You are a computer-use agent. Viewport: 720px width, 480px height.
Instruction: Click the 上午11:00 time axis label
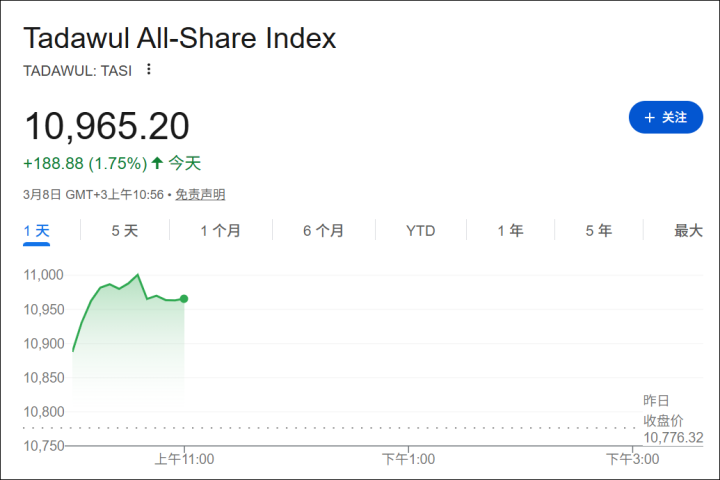pyautogui.click(x=184, y=459)
